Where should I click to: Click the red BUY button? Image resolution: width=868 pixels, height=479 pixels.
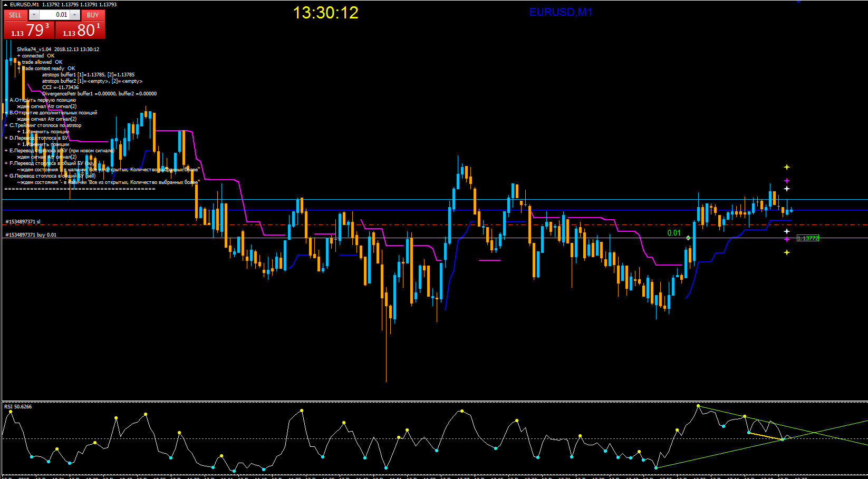pyautogui.click(x=93, y=15)
